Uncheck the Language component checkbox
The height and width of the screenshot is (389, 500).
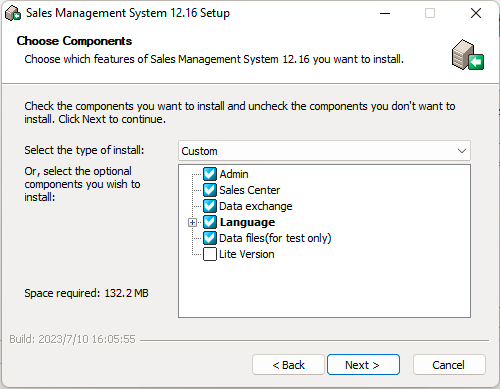click(210, 222)
